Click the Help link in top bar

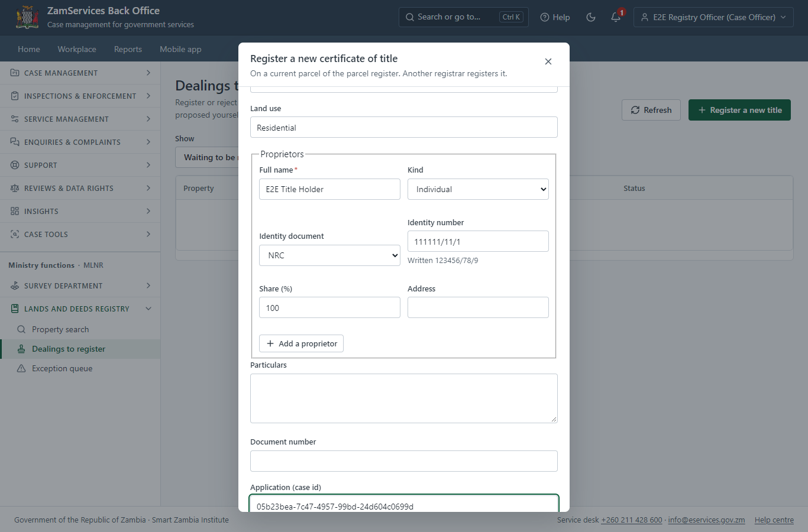(555, 17)
